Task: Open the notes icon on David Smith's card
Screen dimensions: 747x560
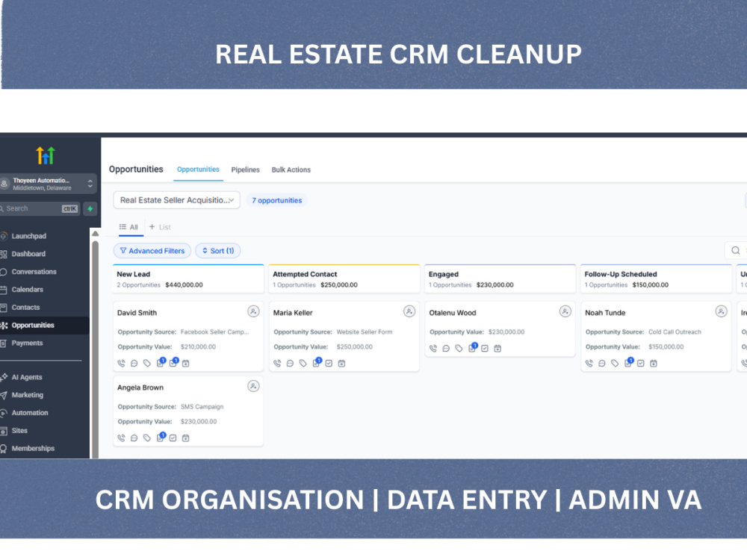Action: pyautogui.click(x=161, y=363)
